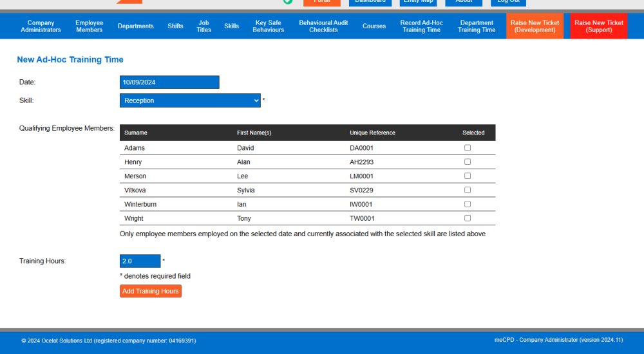Go to Employee Members page
Image resolution: width=644 pixels, height=354 pixels.
[89, 26]
